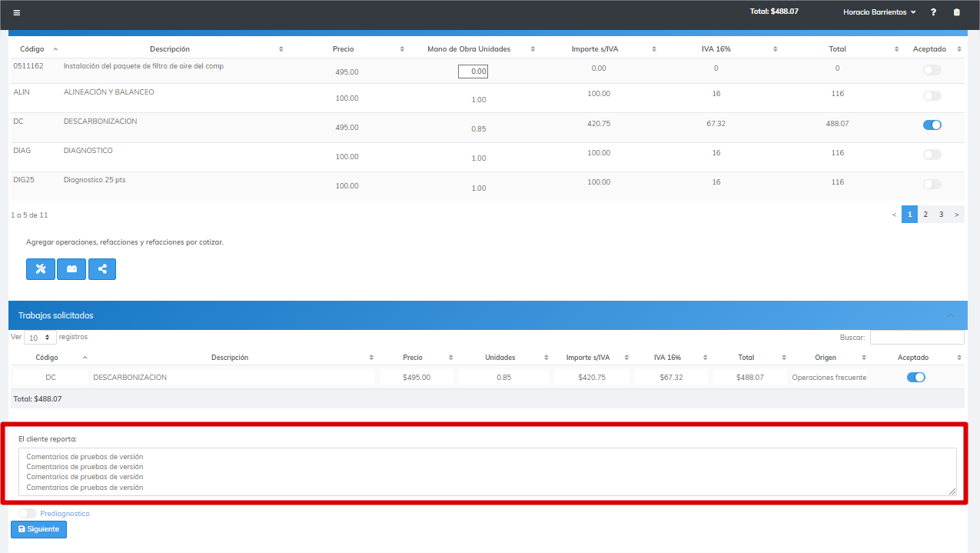Open the Ver registros count dropdown

click(40, 338)
